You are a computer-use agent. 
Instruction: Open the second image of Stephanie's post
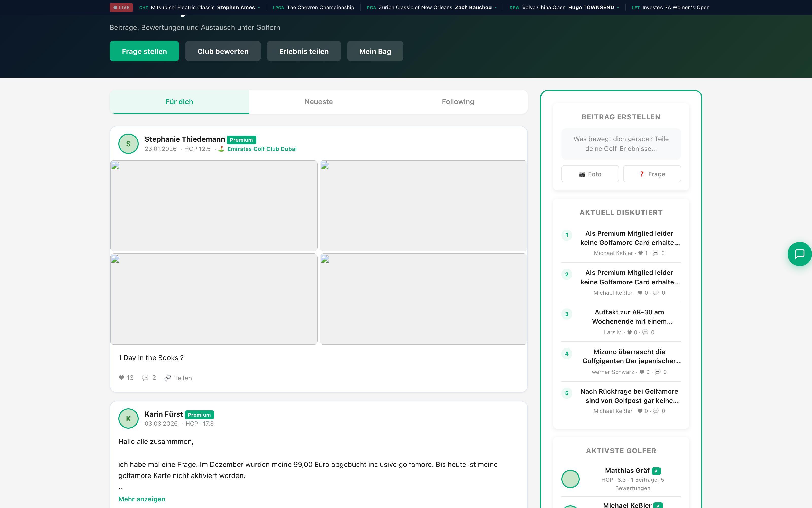click(424, 206)
